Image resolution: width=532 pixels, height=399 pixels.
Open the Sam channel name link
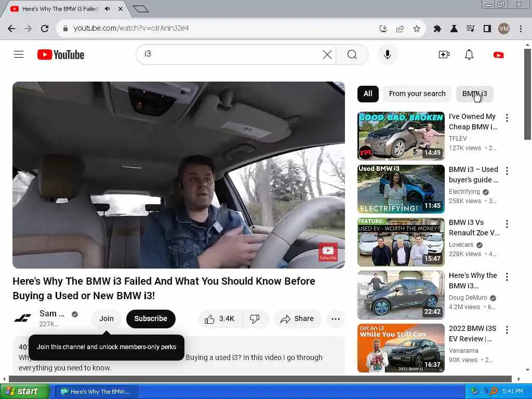point(51,313)
